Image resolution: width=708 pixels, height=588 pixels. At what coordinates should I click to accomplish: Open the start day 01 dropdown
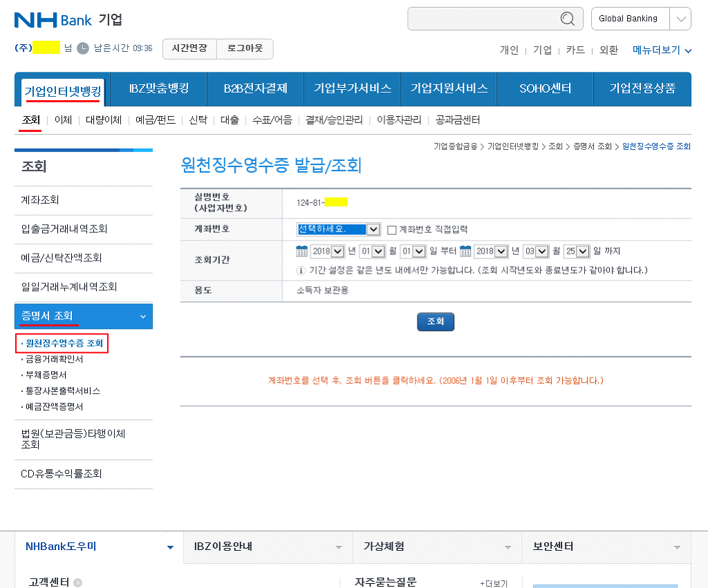[413, 252]
